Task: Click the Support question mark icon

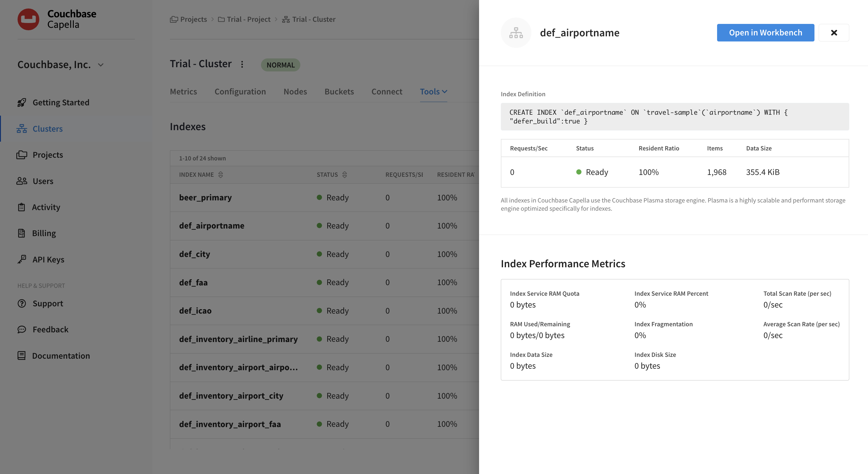Action: click(x=21, y=303)
